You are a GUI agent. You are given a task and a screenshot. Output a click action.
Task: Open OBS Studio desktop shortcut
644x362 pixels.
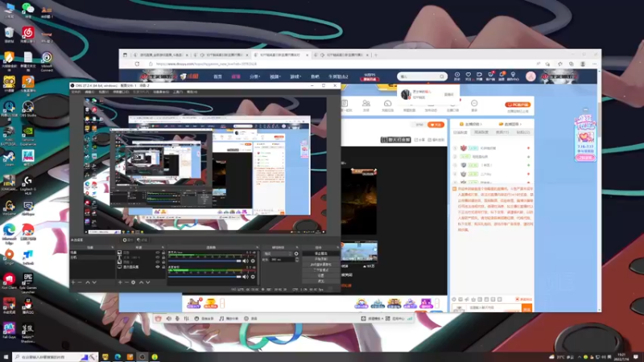(27, 109)
